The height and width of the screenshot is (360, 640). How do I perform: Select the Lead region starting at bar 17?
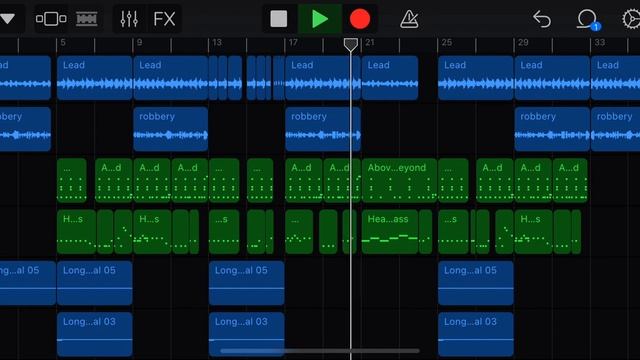323,78
